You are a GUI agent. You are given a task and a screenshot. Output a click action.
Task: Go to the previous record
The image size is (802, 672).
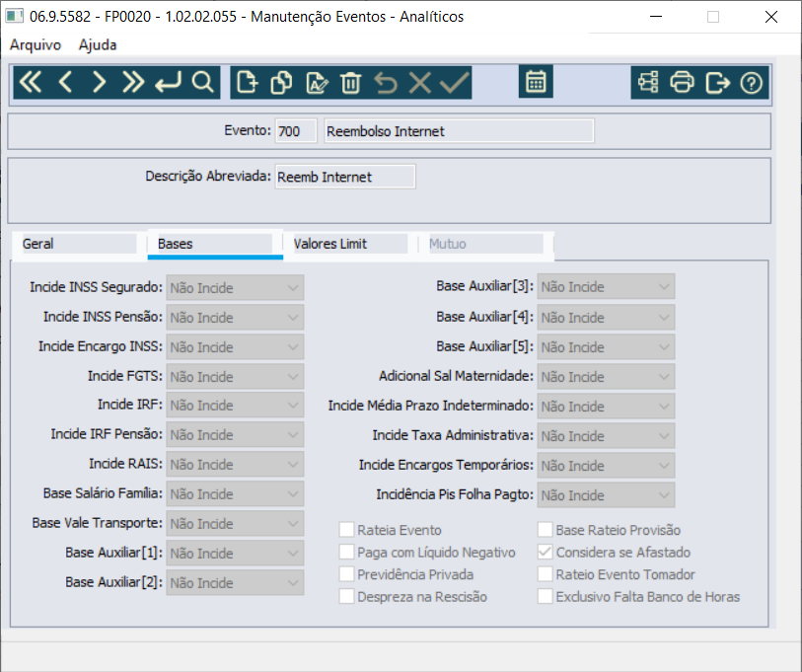click(65, 83)
